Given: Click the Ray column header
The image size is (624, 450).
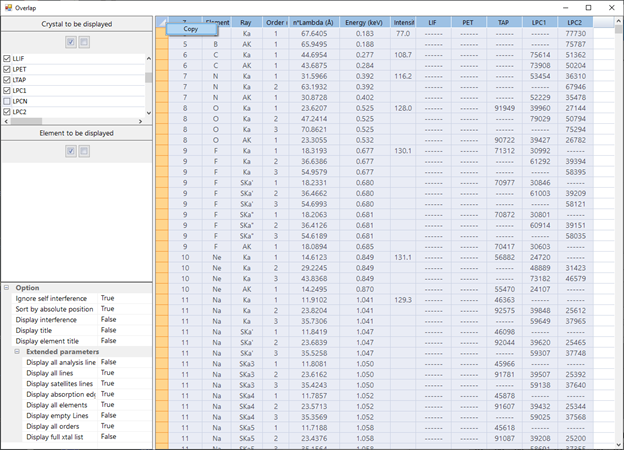Looking at the screenshot, I should [x=246, y=21].
